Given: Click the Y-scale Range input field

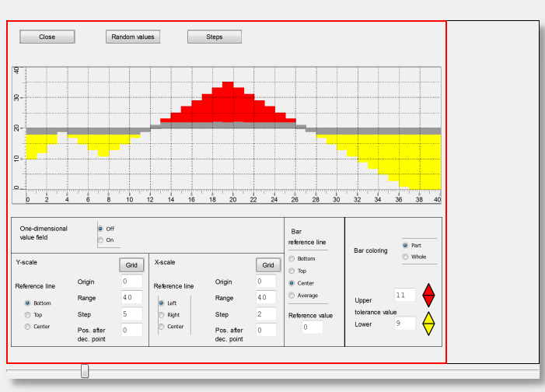Looking at the screenshot, I should tap(130, 298).
